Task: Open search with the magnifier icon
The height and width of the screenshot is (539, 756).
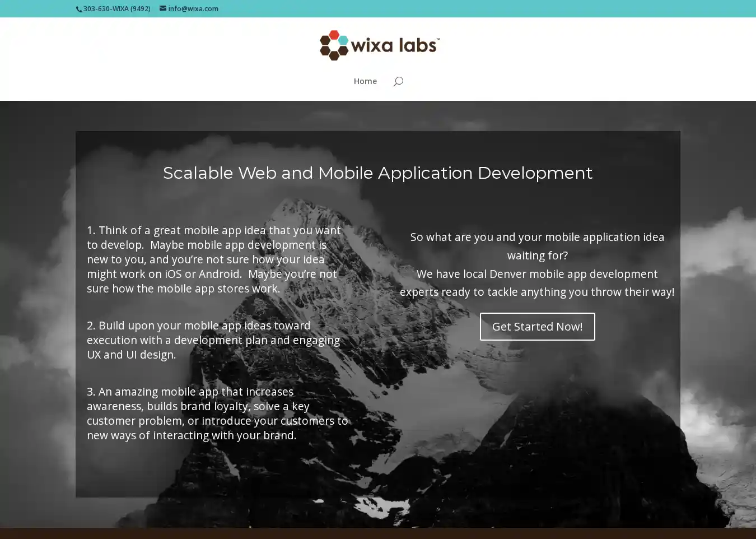Action: pyautogui.click(x=398, y=82)
